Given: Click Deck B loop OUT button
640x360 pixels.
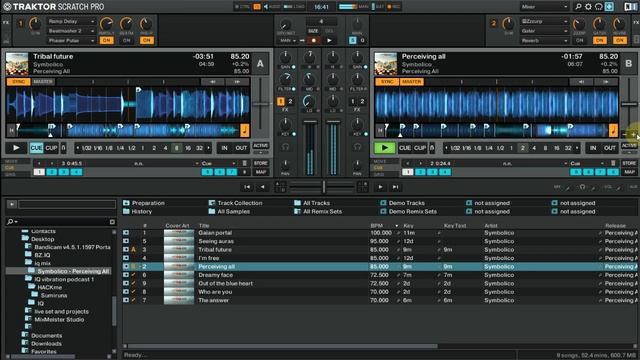Looking at the screenshot, I should coord(609,148).
